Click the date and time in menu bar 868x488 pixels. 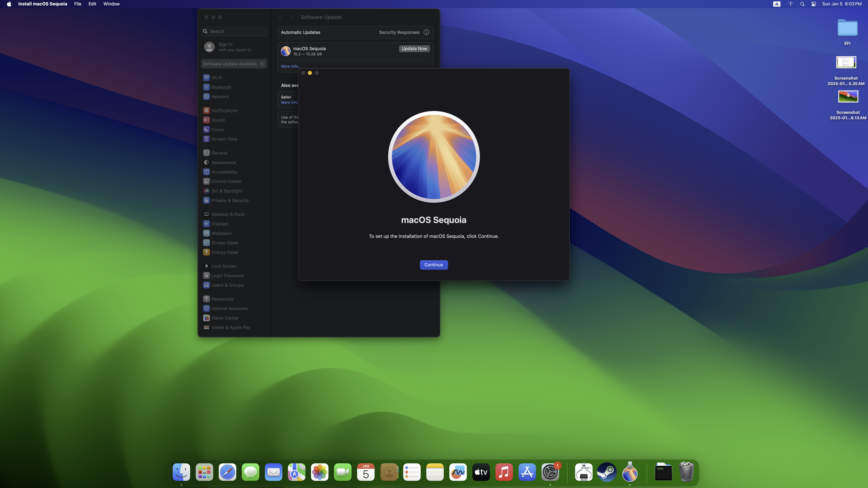coord(841,4)
